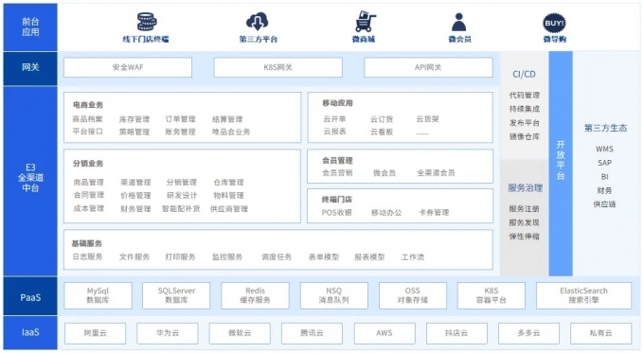Click 调度任务 in 基础服务
Viewport: 644px width, 353px height.
point(277,257)
